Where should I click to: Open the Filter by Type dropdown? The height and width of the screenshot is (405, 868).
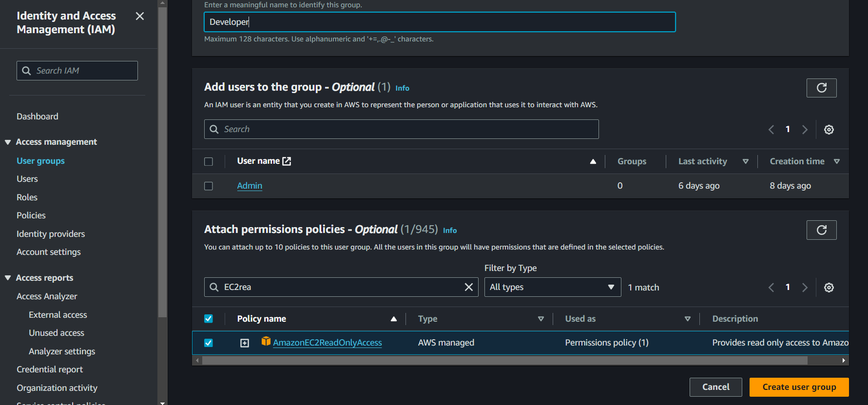pyautogui.click(x=552, y=287)
